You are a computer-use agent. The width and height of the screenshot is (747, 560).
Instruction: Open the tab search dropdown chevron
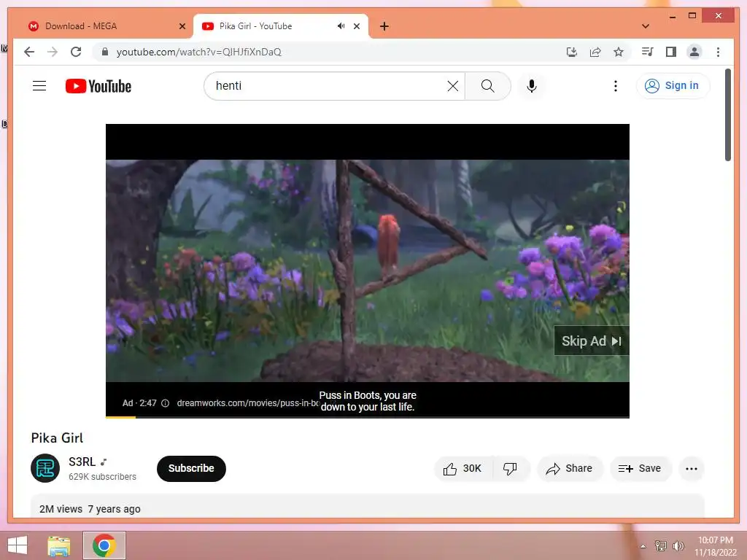tap(646, 26)
